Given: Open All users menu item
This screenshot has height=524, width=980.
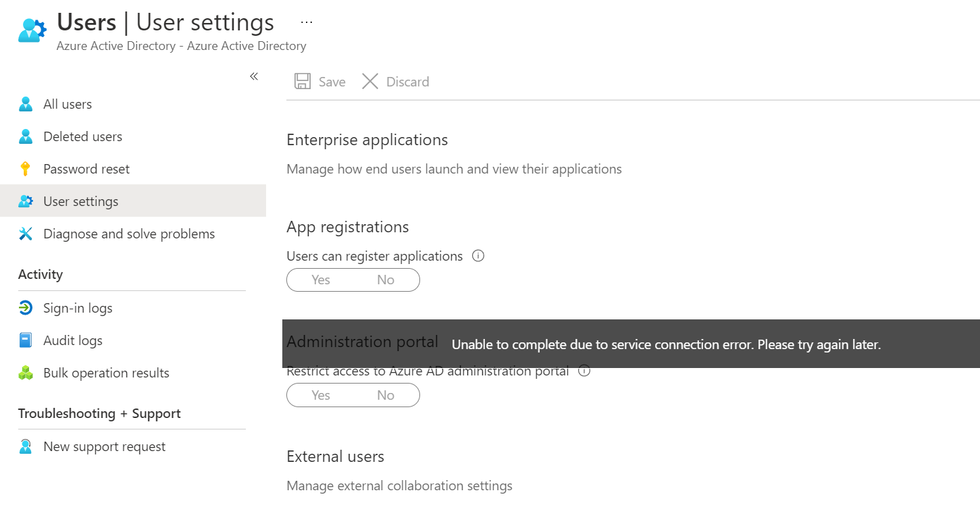Looking at the screenshot, I should [133, 104].
